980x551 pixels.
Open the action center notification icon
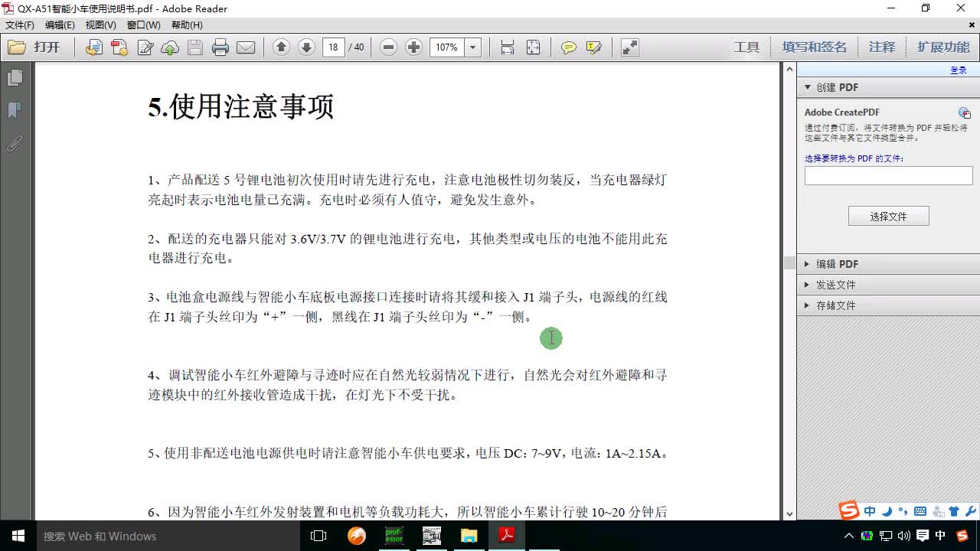922,536
